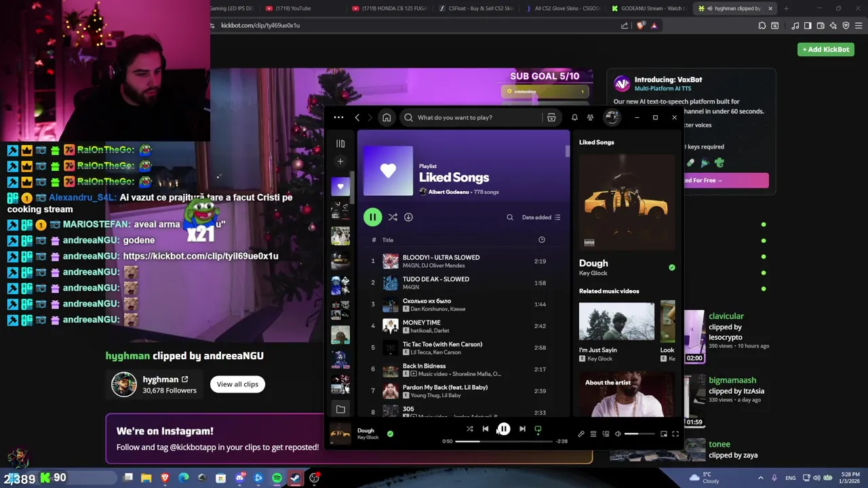Go back in Spotify navigation

click(x=357, y=117)
